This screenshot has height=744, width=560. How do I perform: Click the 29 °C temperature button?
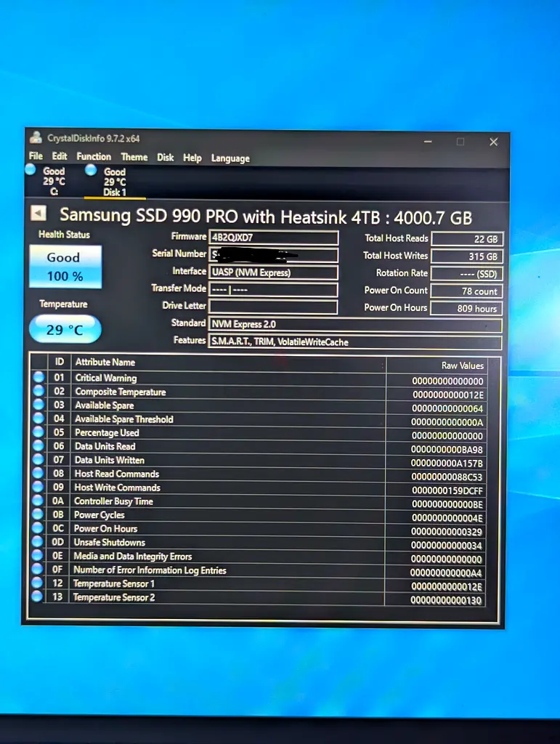(x=65, y=329)
